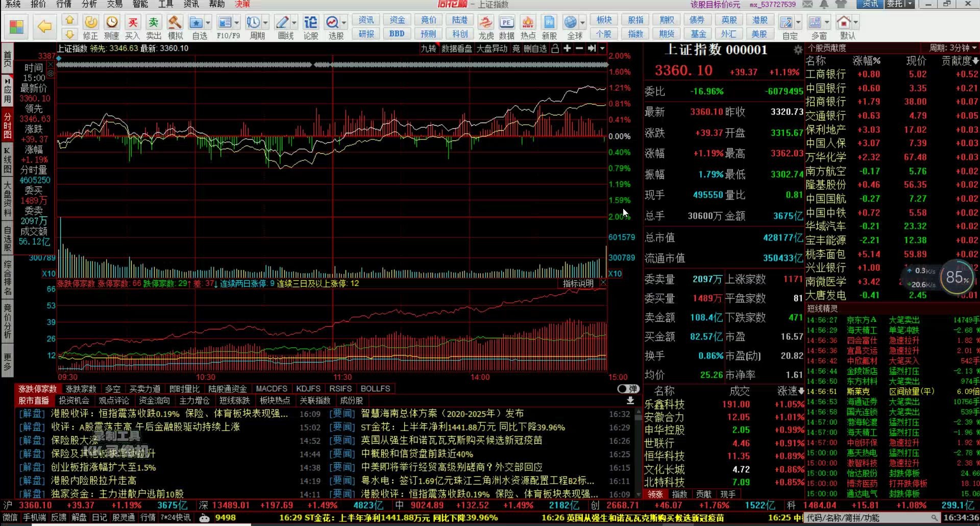
Task: Open the 修正 correction tool
Action: pyautogui.click(x=90, y=27)
